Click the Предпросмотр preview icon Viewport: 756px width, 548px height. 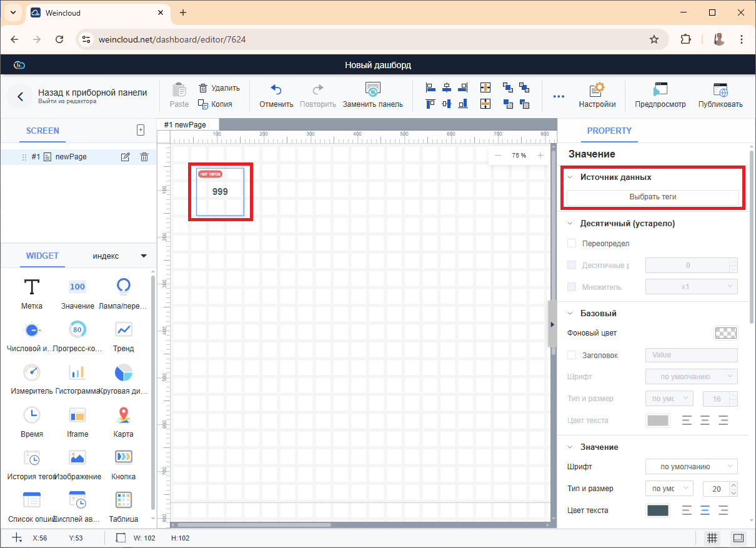point(660,90)
